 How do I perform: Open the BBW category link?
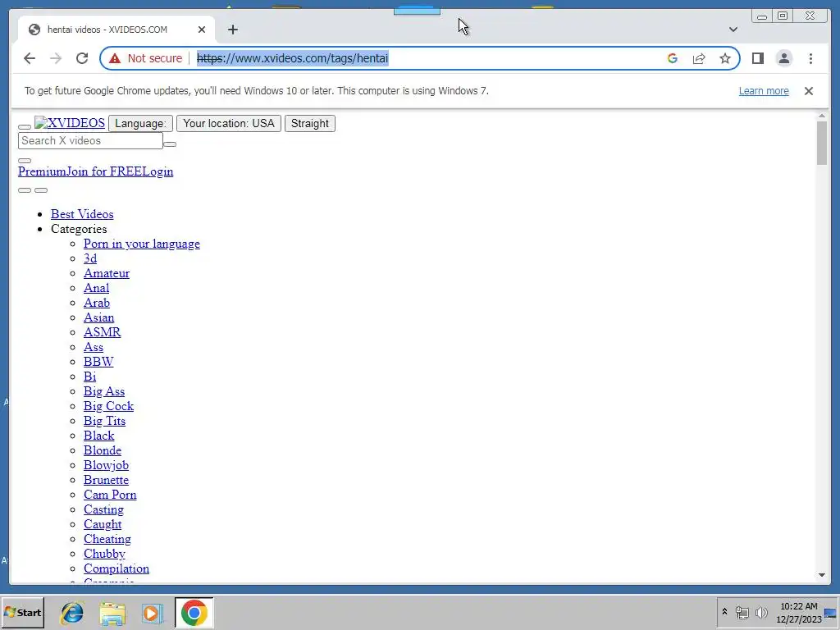coord(98,362)
